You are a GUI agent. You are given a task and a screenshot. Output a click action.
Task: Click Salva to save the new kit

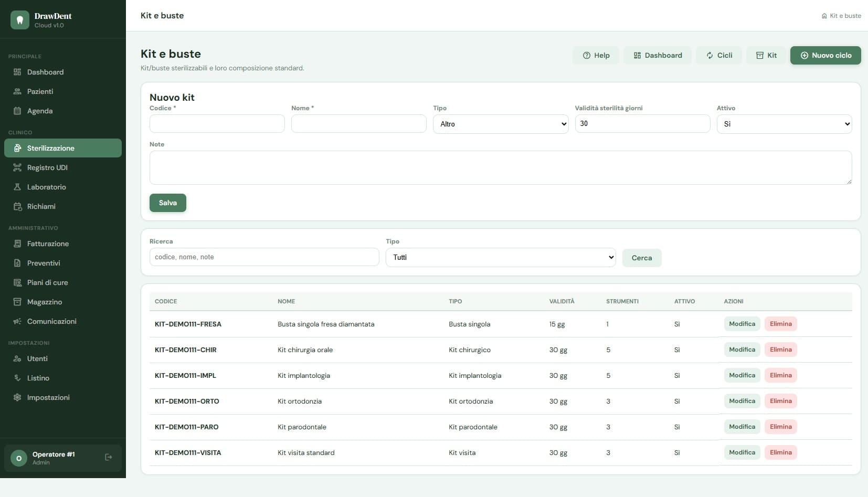coord(168,203)
